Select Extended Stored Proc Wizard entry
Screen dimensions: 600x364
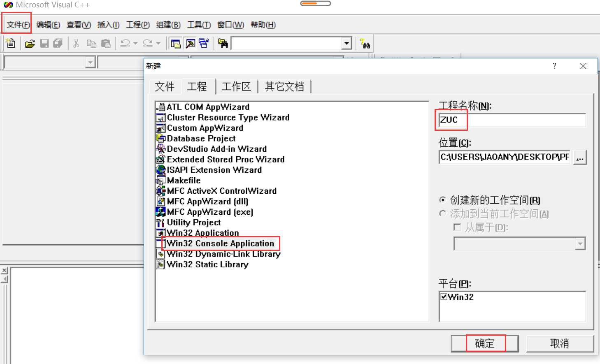tap(221, 160)
